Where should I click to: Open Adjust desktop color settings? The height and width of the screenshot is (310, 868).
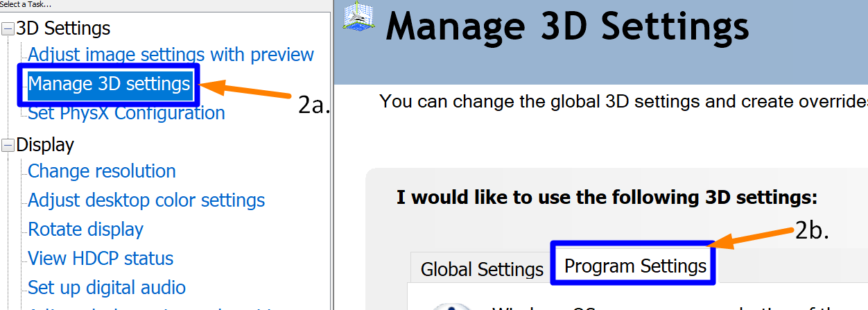(x=146, y=200)
